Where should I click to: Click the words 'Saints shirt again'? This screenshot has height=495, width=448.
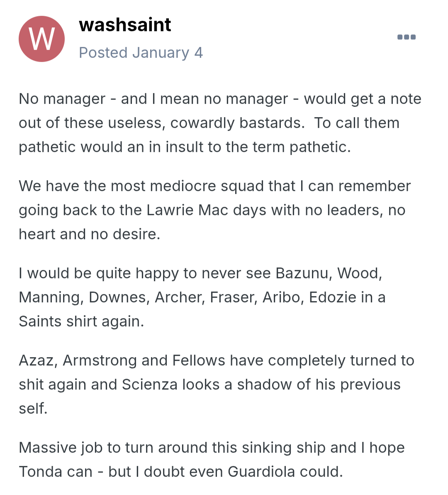tap(81, 321)
